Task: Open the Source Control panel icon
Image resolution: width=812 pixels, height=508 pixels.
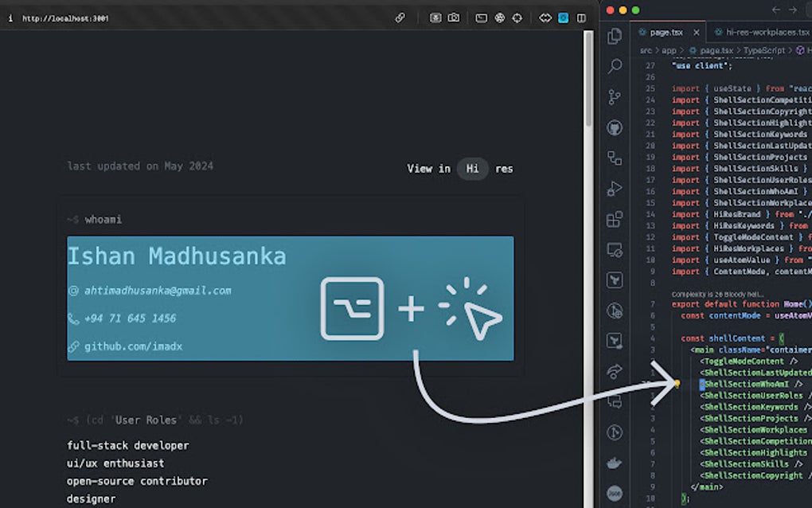Action: [x=614, y=97]
